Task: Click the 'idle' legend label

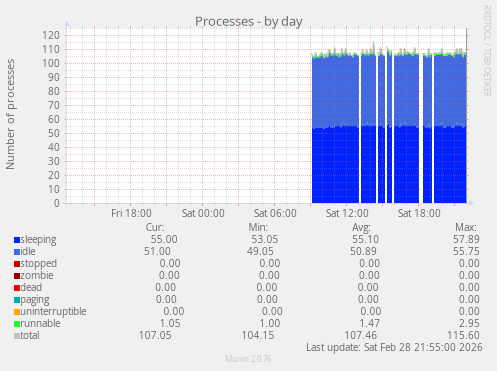Action: click(x=28, y=251)
